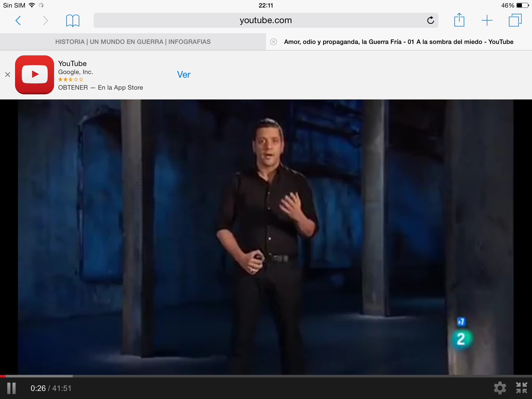The height and width of the screenshot is (399, 532).
Task: Switch to HISTORIA UN MUNDO EN GUERRA tab
Action: [x=133, y=42]
